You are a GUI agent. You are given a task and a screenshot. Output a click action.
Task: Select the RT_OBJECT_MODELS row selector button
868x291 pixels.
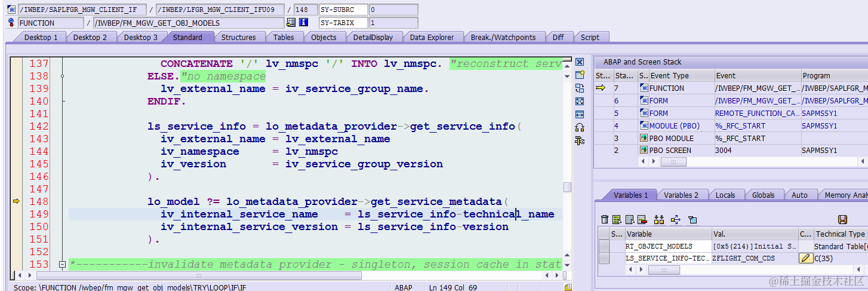click(604, 246)
